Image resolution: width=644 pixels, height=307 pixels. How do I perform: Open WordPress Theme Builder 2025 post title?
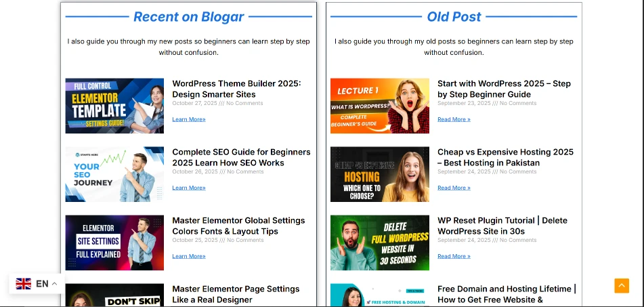click(236, 89)
